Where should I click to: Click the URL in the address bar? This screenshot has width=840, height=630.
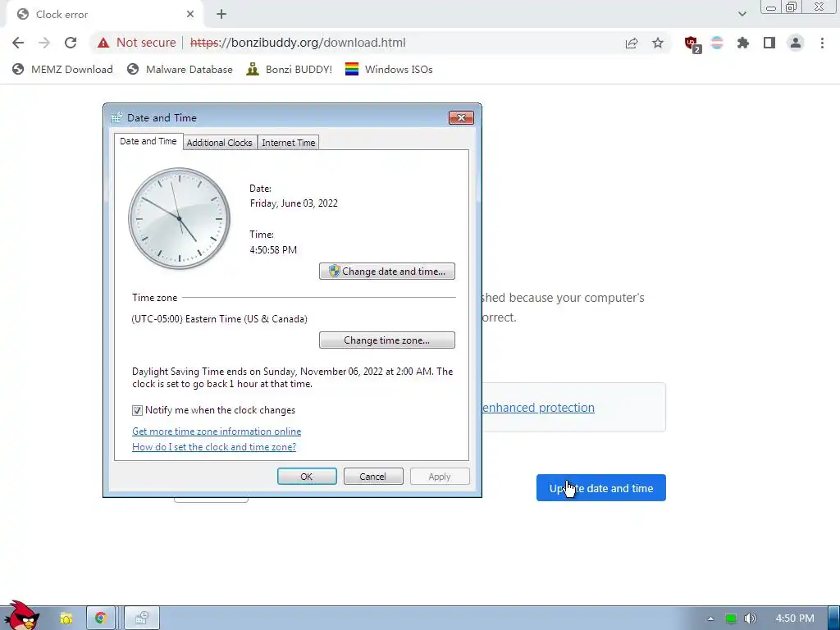(x=298, y=43)
